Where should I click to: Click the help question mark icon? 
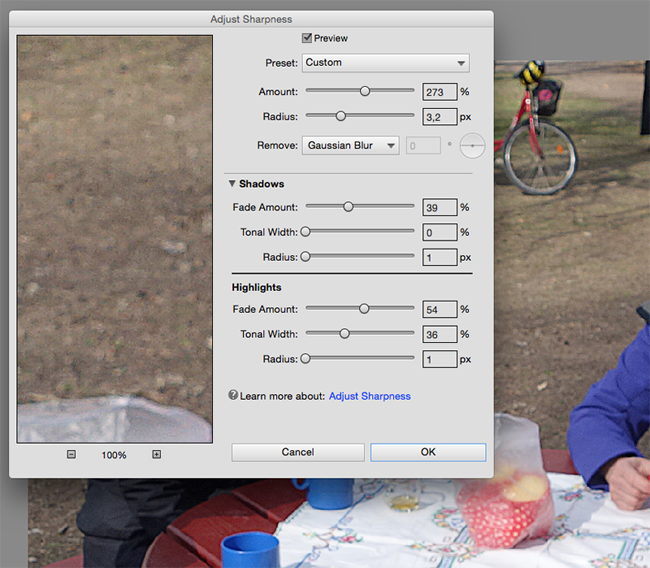[x=233, y=395]
